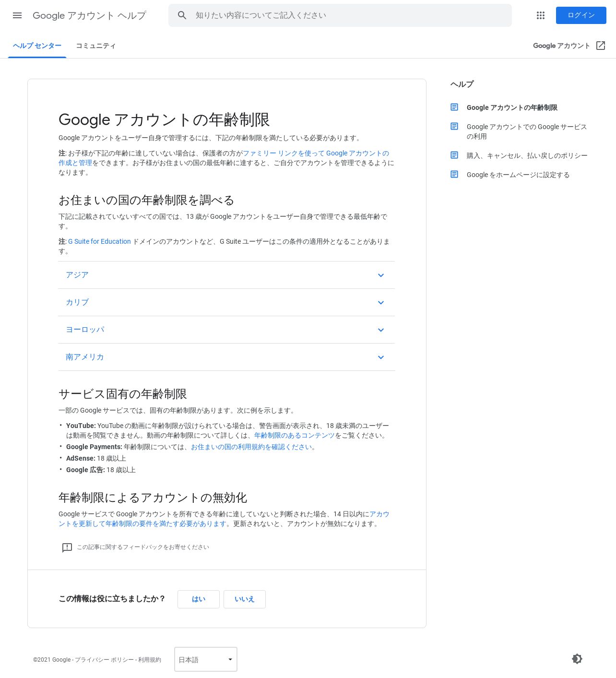Open the hamburger main menu
The height and width of the screenshot is (678, 616).
17,15
